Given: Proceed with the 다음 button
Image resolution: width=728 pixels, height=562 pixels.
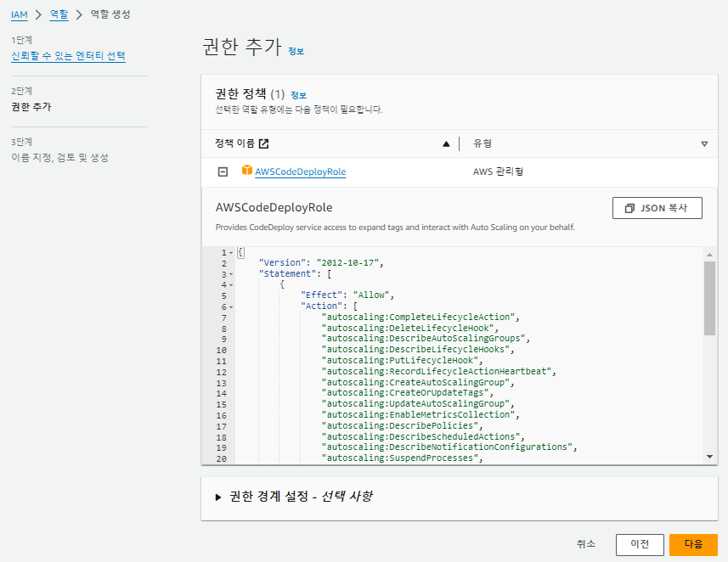Looking at the screenshot, I should coord(694,544).
